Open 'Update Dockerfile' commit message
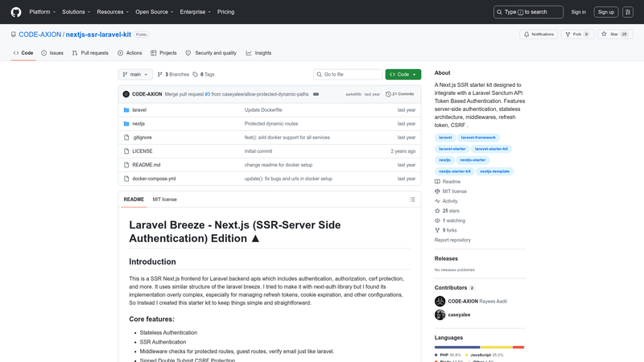The image size is (644, 362). tap(263, 110)
